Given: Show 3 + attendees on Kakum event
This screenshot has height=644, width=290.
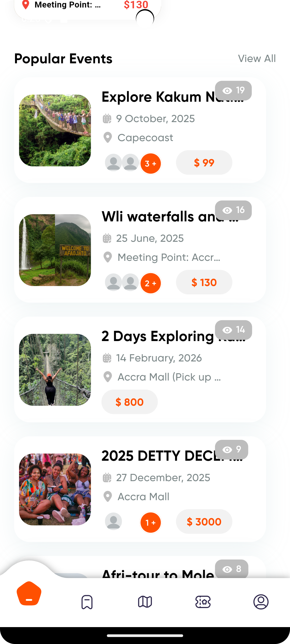Looking at the screenshot, I should (x=151, y=163).
